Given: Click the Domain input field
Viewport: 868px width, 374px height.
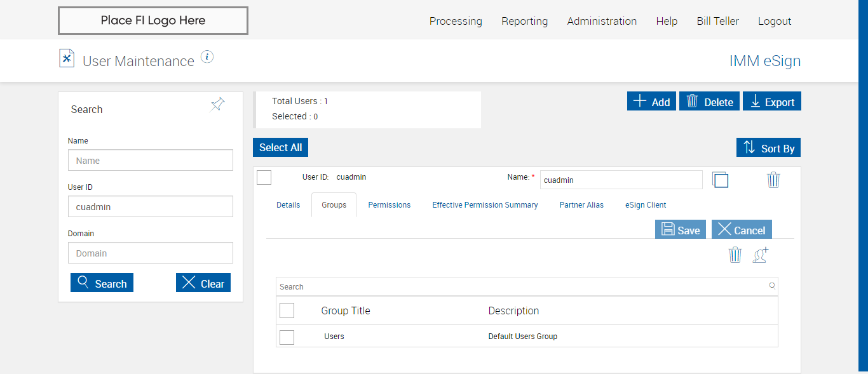Looking at the screenshot, I should (x=151, y=253).
